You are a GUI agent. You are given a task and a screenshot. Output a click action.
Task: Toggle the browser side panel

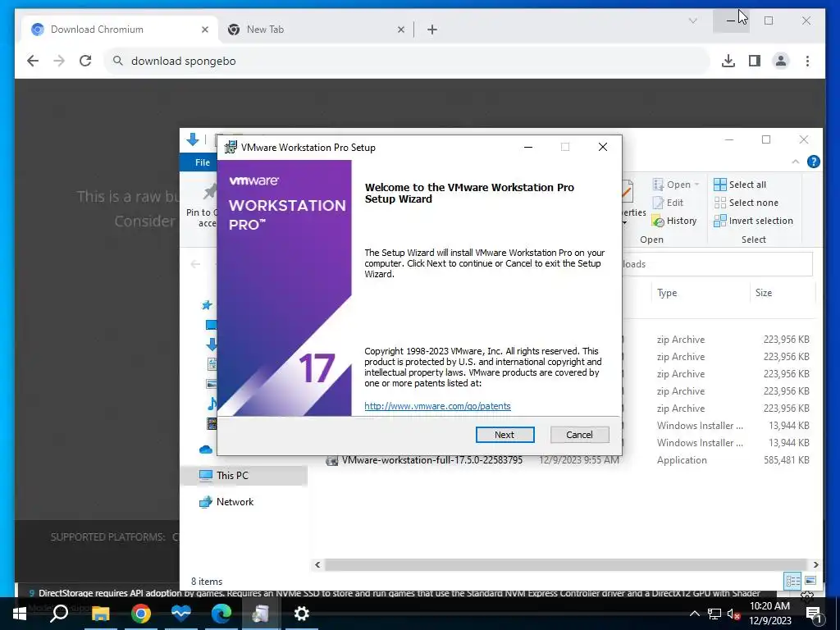pos(755,61)
